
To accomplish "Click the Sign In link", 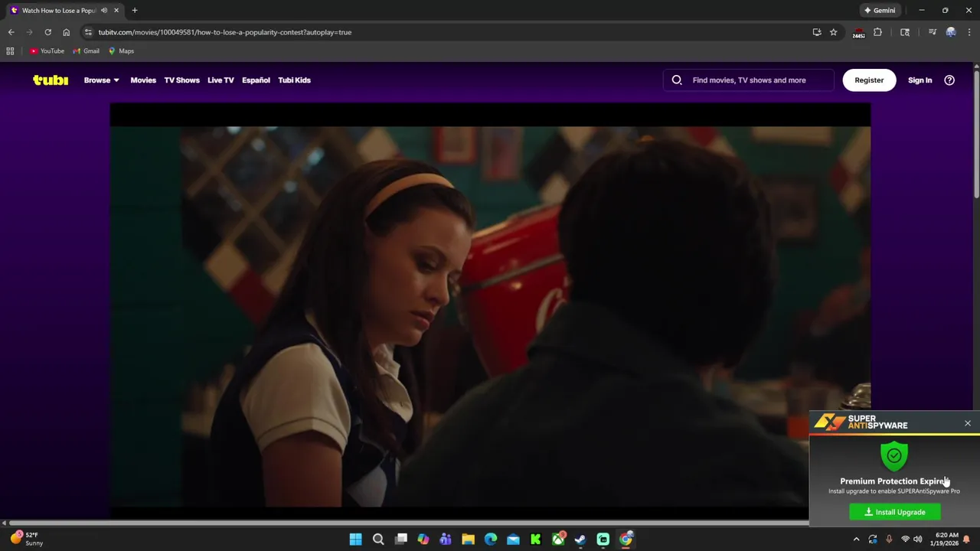I will (920, 80).
